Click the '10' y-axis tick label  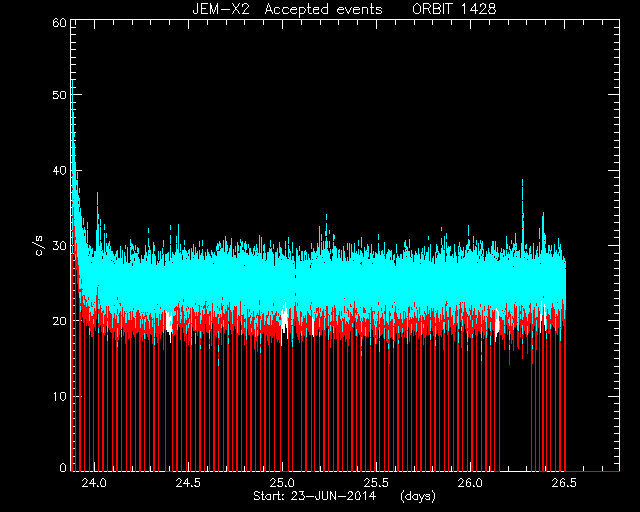[x=60, y=396]
